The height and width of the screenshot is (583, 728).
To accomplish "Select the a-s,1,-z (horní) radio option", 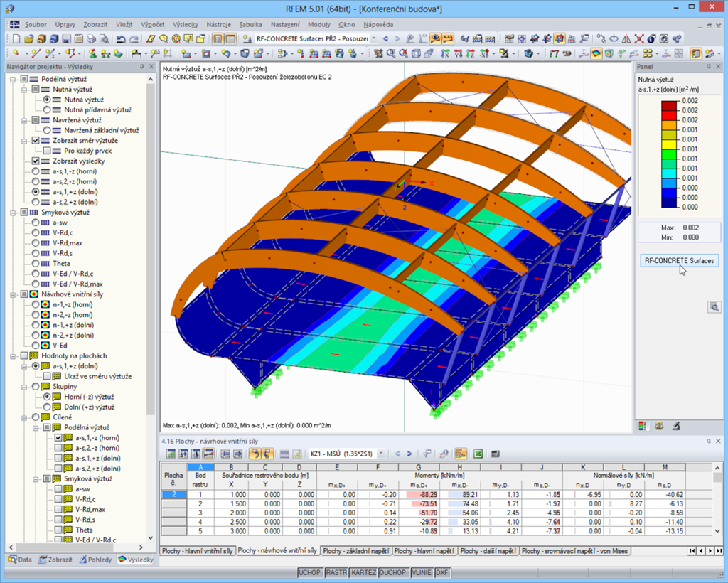I will 36,171.
